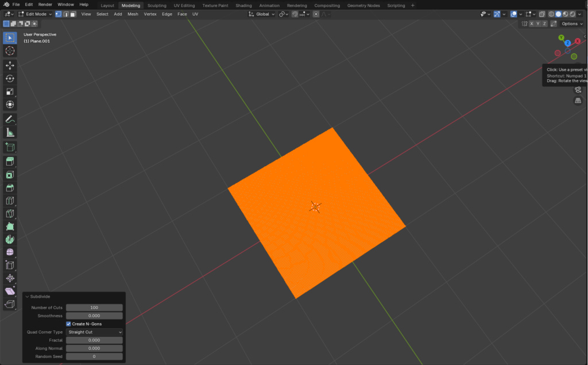The height and width of the screenshot is (365, 588).
Task: Select the Select Box tool
Action: pyautogui.click(x=10, y=37)
